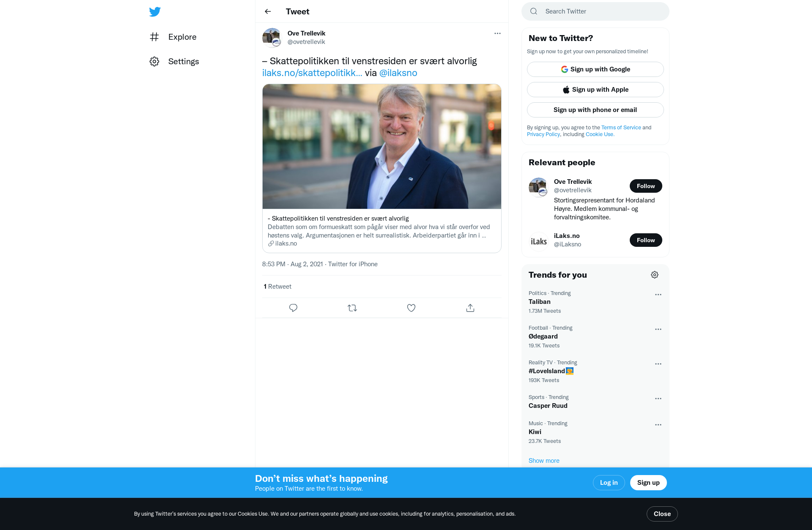Open trends settings gear icon

point(655,275)
